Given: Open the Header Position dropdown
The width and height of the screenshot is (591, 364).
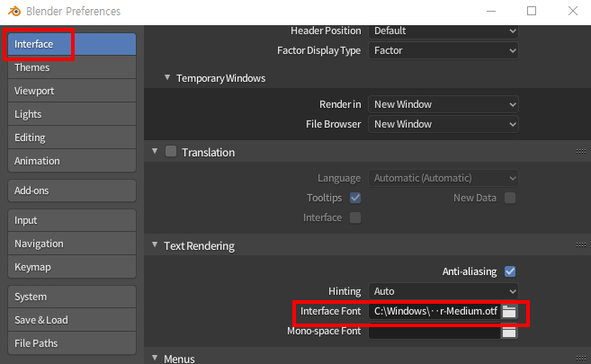Looking at the screenshot, I should 443,31.
